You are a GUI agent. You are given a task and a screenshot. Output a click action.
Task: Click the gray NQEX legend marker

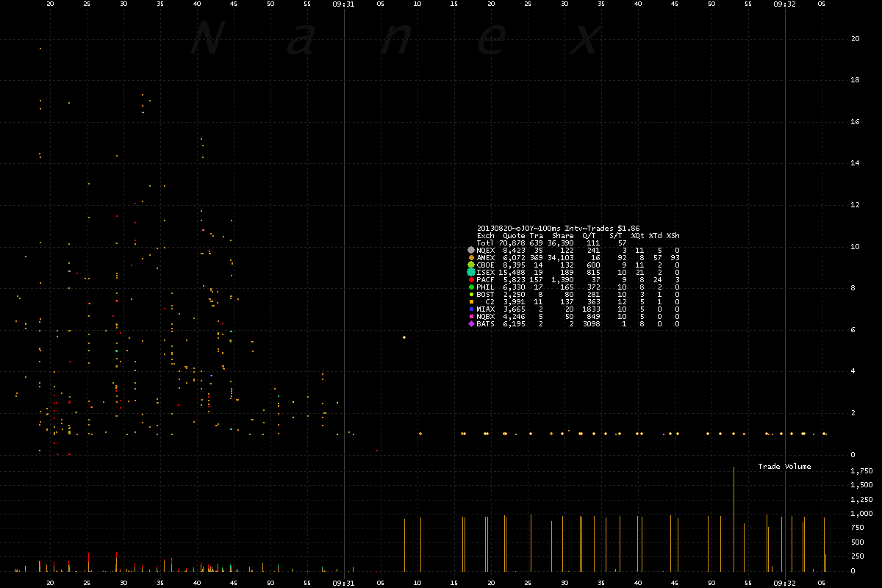[x=471, y=251]
